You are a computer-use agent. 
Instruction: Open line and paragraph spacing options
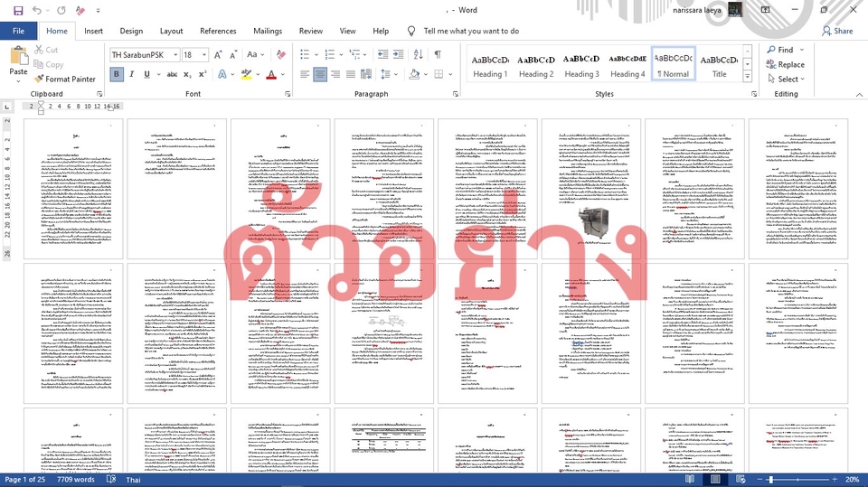[390, 74]
